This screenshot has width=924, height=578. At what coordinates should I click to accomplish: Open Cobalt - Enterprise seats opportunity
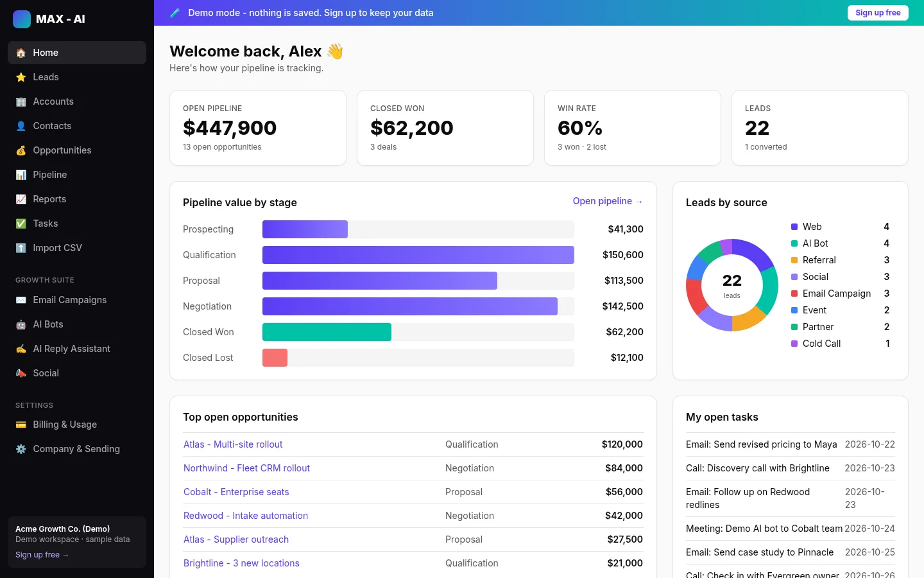point(236,492)
